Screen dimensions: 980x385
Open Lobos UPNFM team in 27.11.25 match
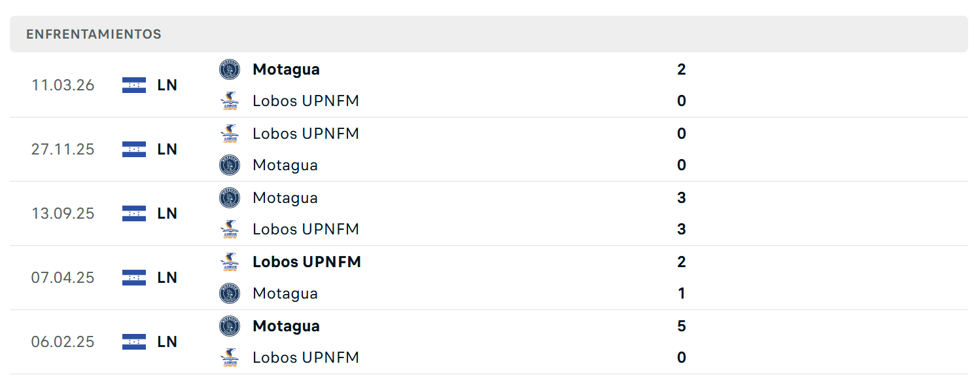306,134
